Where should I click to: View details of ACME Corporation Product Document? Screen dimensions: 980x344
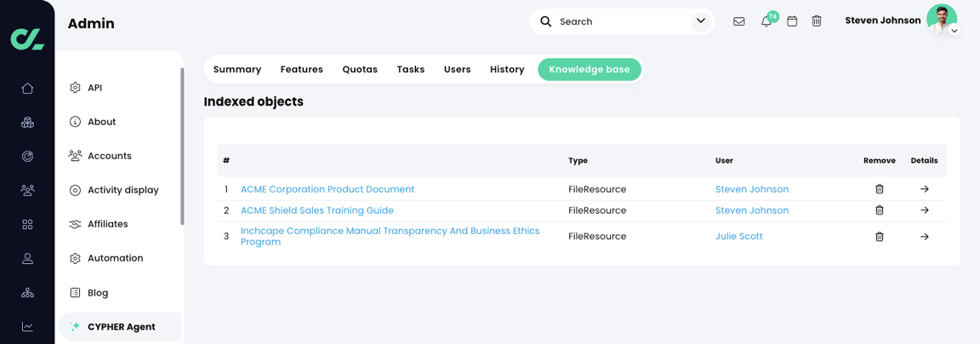(925, 190)
